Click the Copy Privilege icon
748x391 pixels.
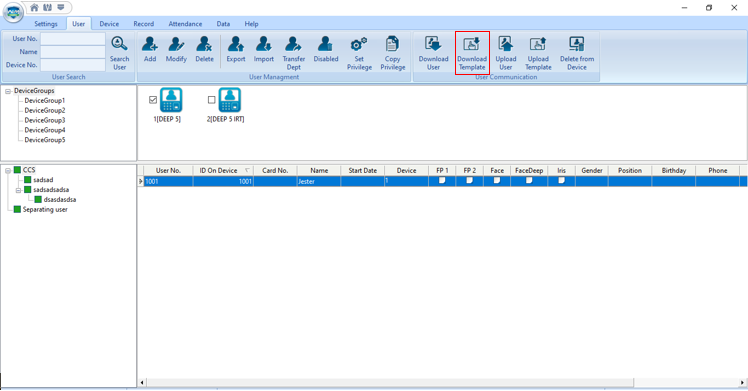pyautogui.click(x=392, y=44)
